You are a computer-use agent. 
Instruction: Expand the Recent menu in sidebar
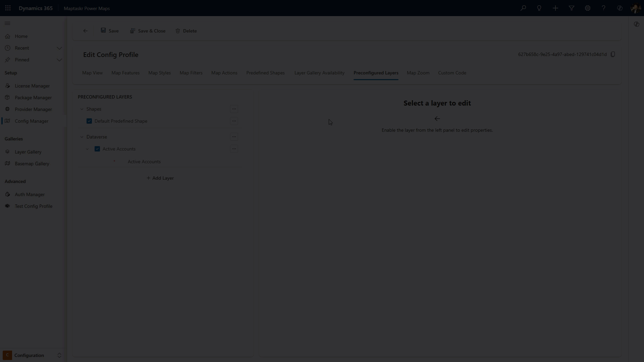pyautogui.click(x=60, y=48)
